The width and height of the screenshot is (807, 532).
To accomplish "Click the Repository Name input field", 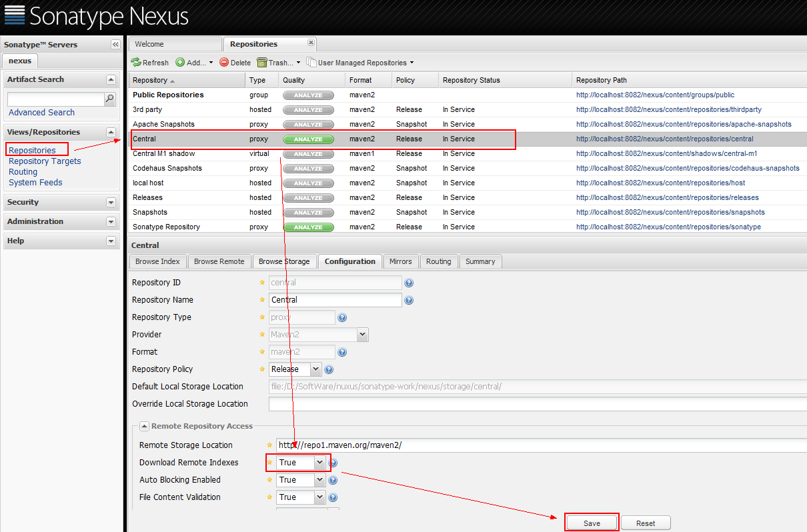I will coord(335,300).
